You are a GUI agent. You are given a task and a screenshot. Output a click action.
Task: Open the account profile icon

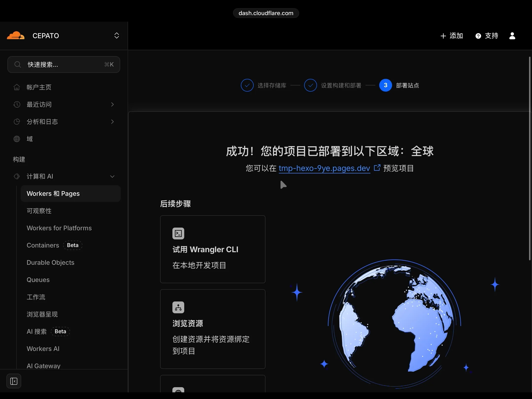[x=512, y=36]
